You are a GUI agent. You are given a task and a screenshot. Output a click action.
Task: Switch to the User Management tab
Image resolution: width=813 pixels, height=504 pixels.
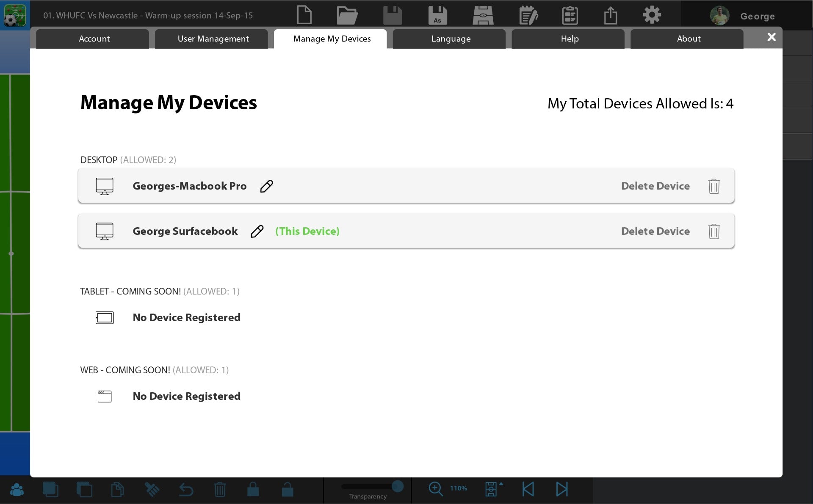213,39
